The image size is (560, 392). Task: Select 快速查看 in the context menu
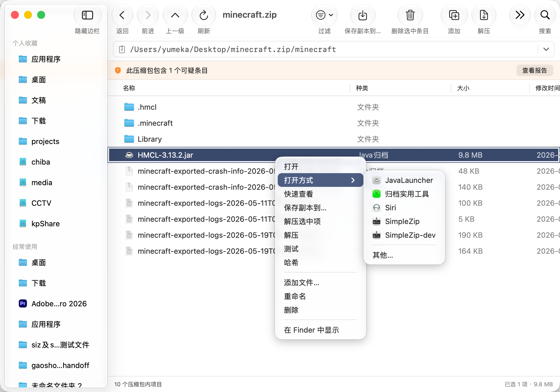pyautogui.click(x=320, y=194)
